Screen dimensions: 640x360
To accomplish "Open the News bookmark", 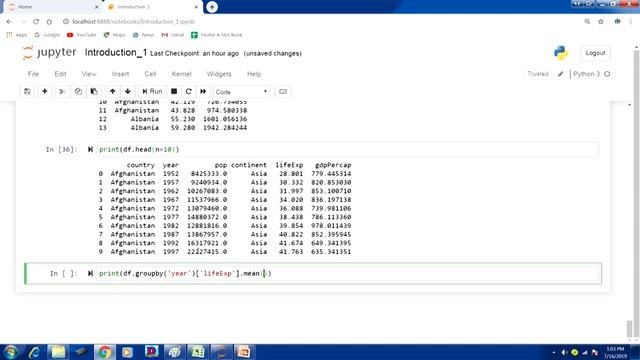I will click(x=144, y=35).
